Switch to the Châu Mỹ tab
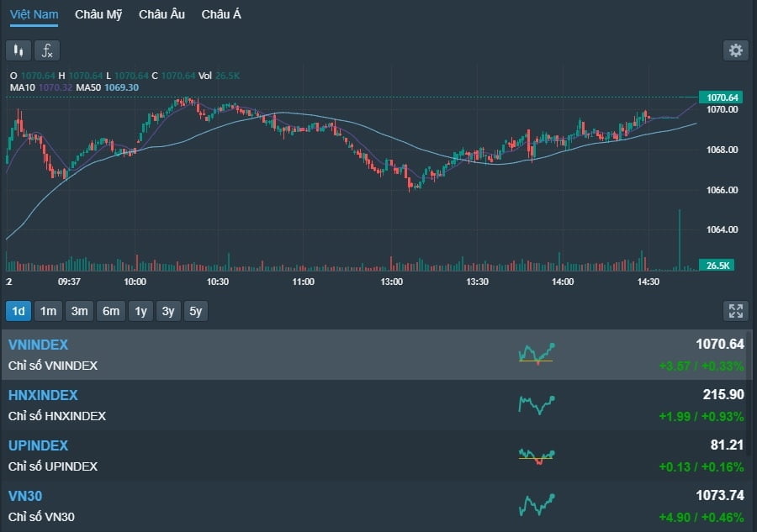The height and width of the screenshot is (532, 757). coord(98,14)
